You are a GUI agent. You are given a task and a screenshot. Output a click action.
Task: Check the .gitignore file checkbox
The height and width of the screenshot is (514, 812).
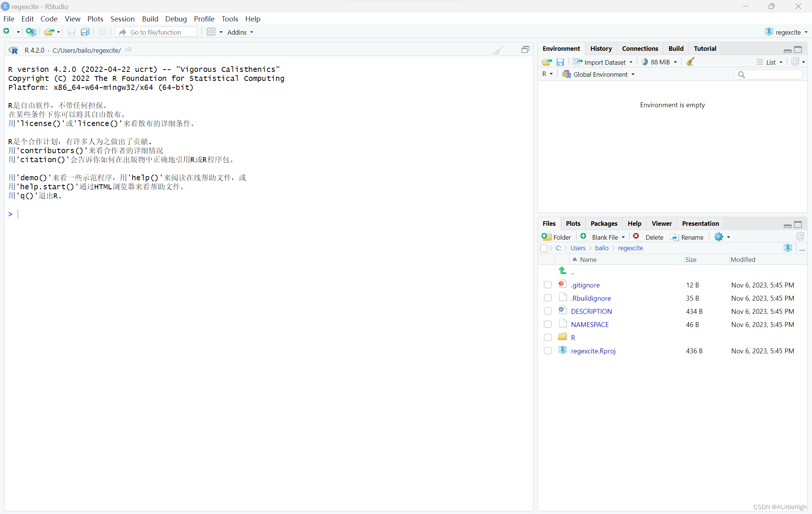548,285
